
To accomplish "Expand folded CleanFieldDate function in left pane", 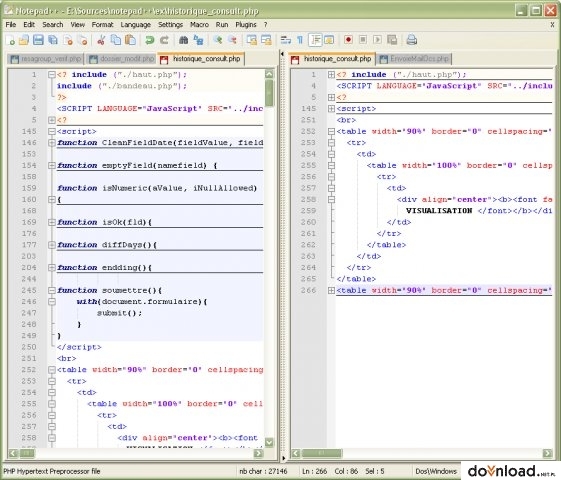I will pyautogui.click(x=52, y=143).
